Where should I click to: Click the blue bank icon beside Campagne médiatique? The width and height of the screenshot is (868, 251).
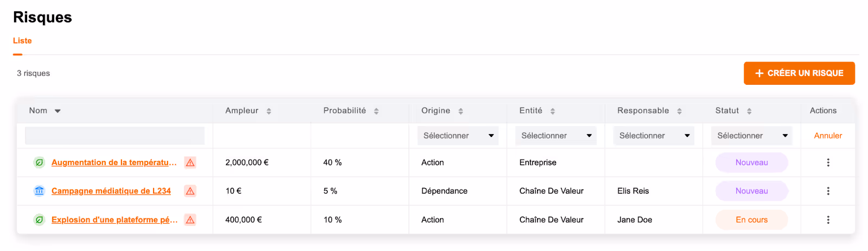point(39,191)
